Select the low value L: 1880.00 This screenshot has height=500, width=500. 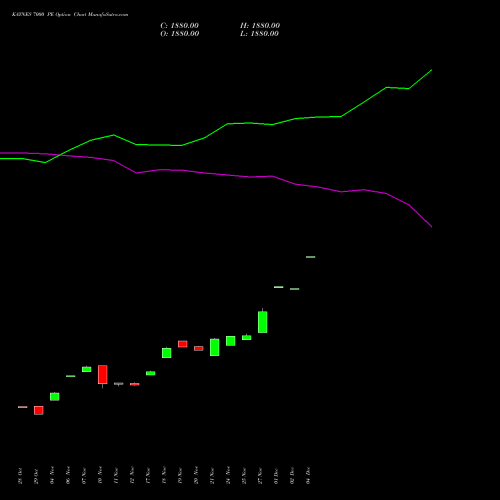pyautogui.click(x=259, y=34)
